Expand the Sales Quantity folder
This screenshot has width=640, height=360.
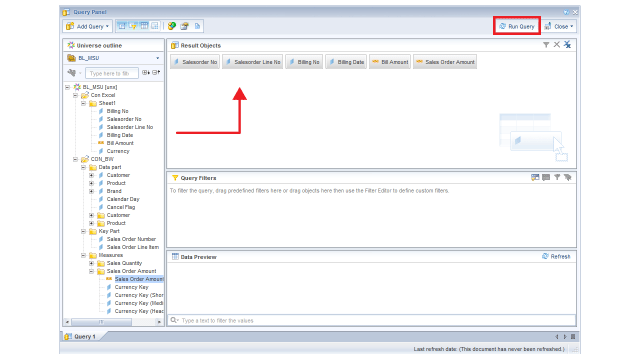click(91, 263)
